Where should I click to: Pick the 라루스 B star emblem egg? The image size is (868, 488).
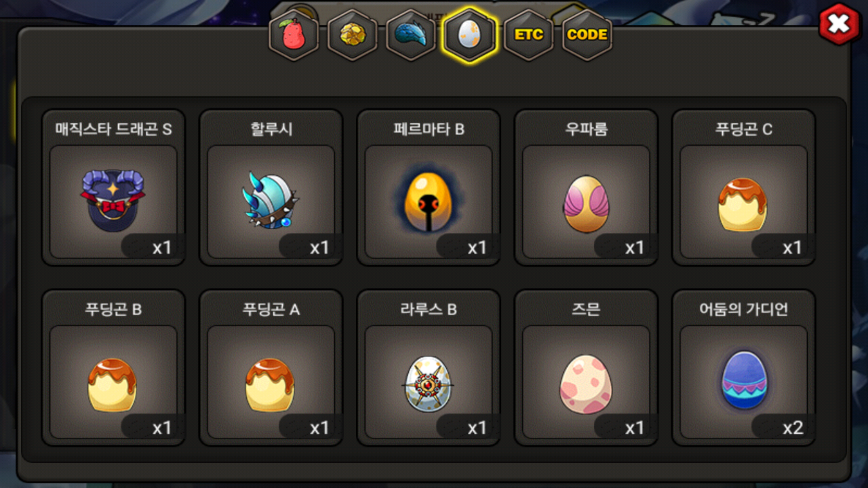(429, 382)
